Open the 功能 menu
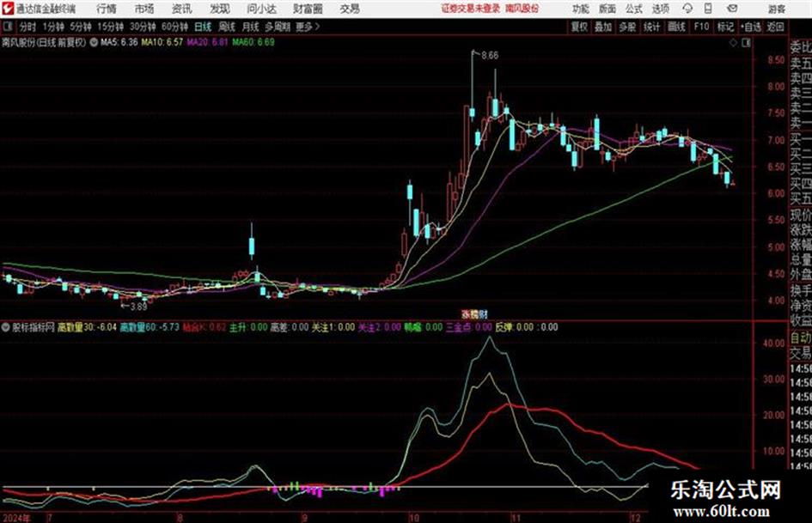The width and height of the screenshot is (812, 523). pyautogui.click(x=581, y=9)
